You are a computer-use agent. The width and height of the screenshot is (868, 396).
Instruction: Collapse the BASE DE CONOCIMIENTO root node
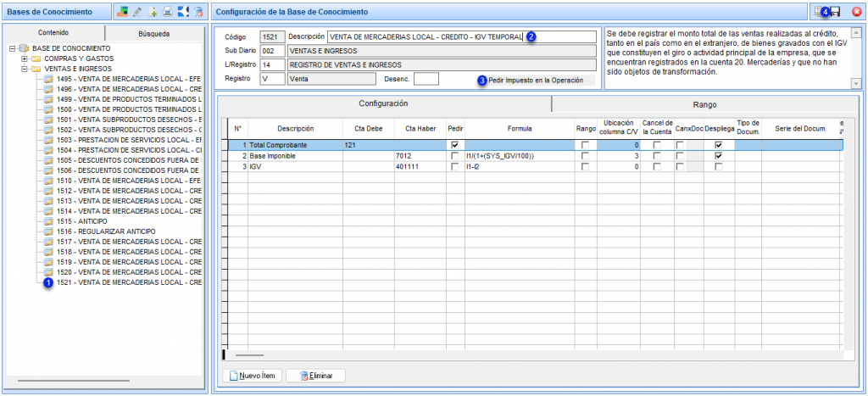coord(13,48)
